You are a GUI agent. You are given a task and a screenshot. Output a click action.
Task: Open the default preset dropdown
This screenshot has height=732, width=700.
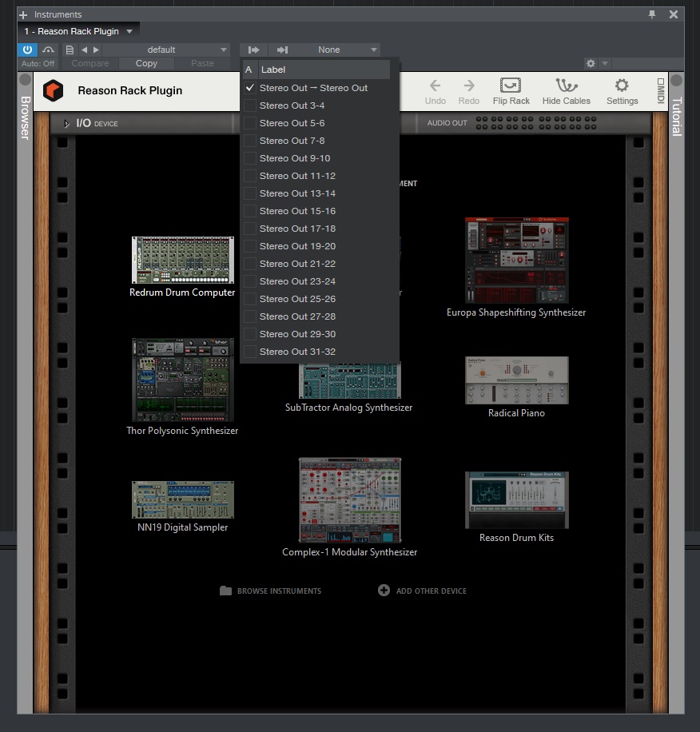tap(166, 50)
